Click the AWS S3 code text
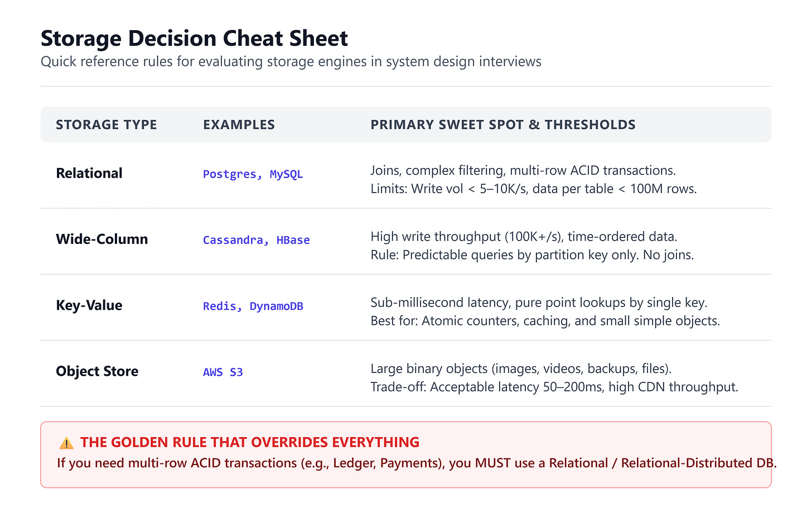The height and width of the screenshot is (508, 812). coord(223,372)
